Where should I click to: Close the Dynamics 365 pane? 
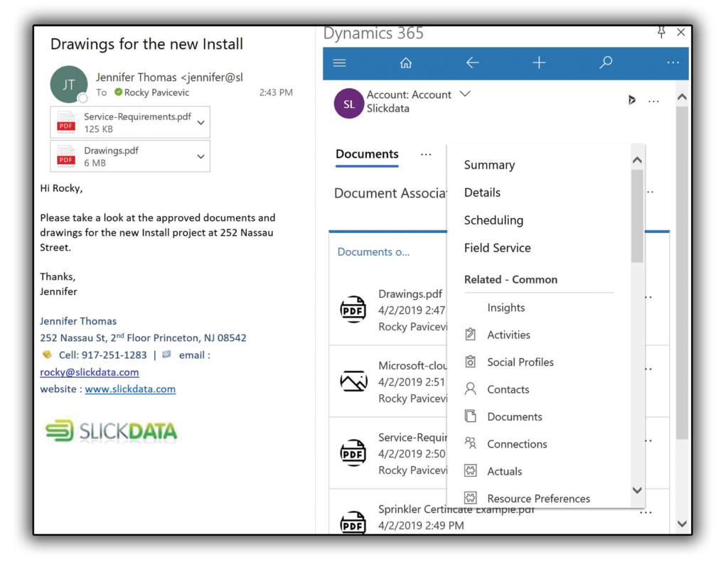click(680, 32)
